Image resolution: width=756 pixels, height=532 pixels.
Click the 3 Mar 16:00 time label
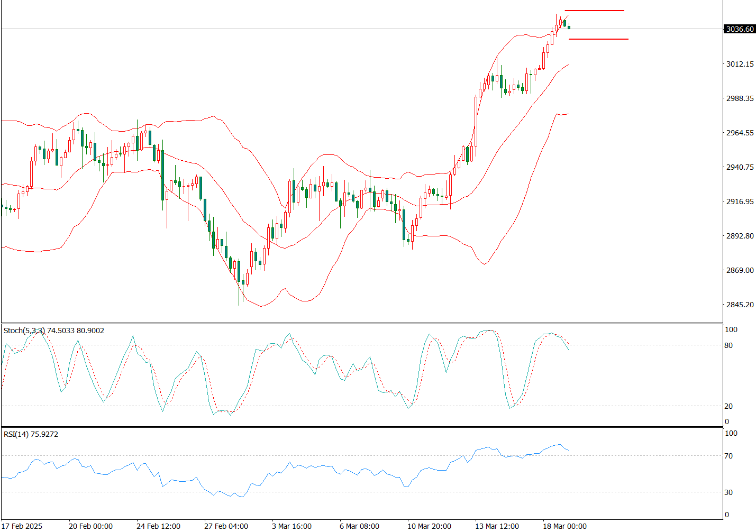pos(292,526)
